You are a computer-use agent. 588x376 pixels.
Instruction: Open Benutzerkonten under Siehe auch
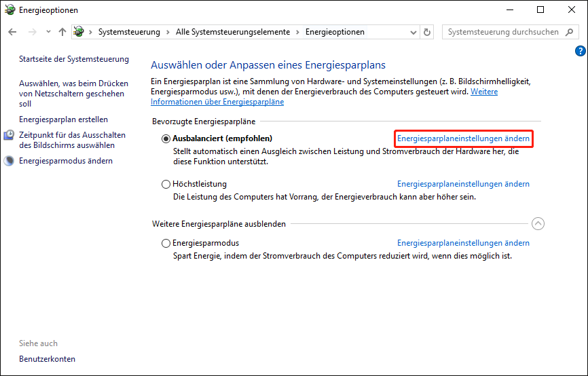(x=48, y=359)
